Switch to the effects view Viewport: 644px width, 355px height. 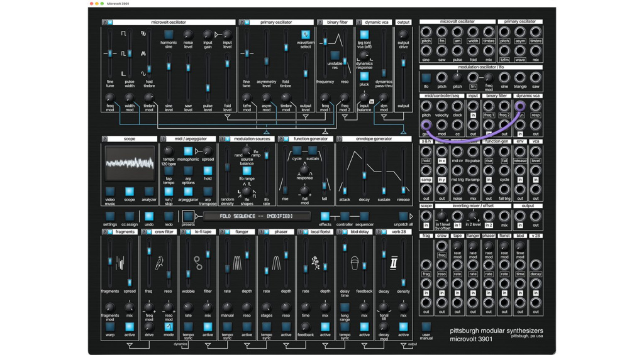pos(325,216)
